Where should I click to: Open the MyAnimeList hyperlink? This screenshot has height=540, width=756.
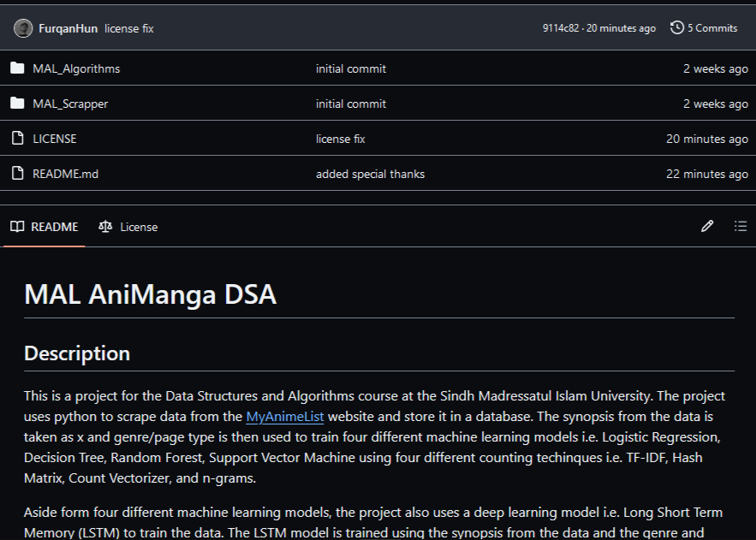click(x=284, y=417)
